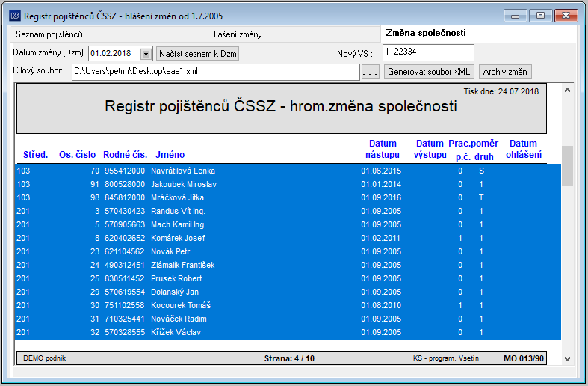
Task: Click the Jméno column header
Action: [x=170, y=155]
